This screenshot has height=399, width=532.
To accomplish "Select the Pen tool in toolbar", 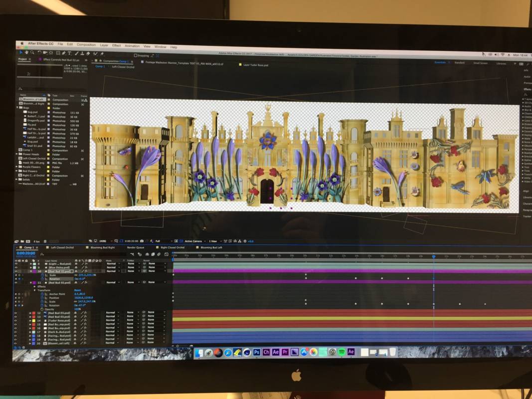I will (x=63, y=53).
